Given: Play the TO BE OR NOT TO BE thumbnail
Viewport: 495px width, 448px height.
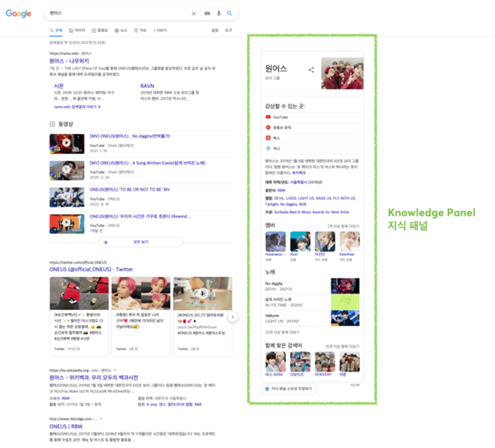Looking at the screenshot, I should coord(67,197).
